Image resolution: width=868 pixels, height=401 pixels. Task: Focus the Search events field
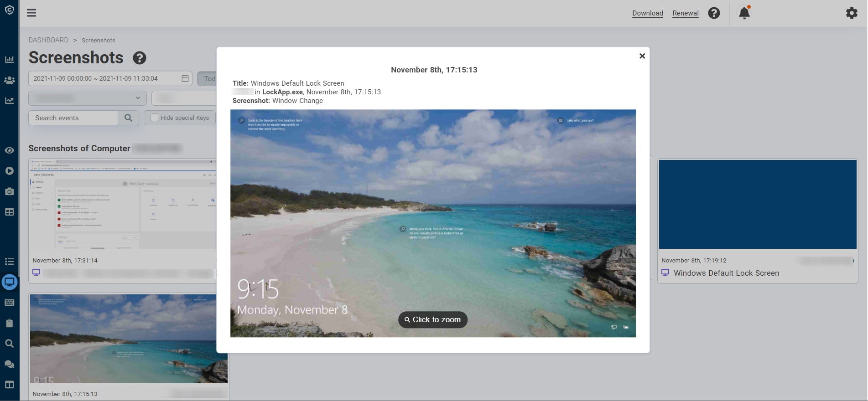click(73, 118)
